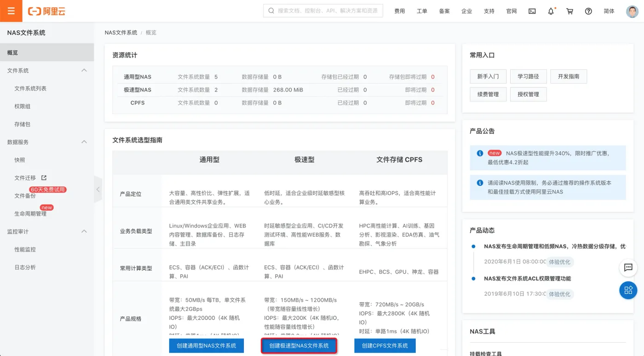
Task: Click the Alibaba Cloud logo
Action: tap(46, 11)
